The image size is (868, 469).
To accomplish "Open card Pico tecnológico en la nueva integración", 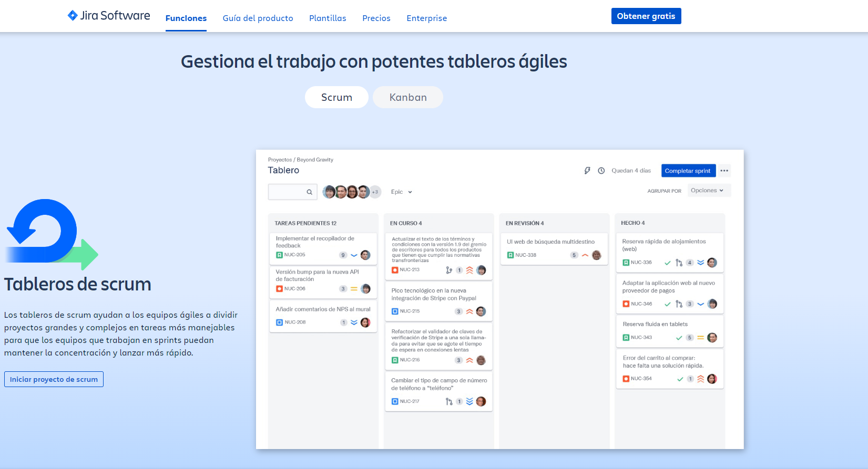I will tap(439, 301).
